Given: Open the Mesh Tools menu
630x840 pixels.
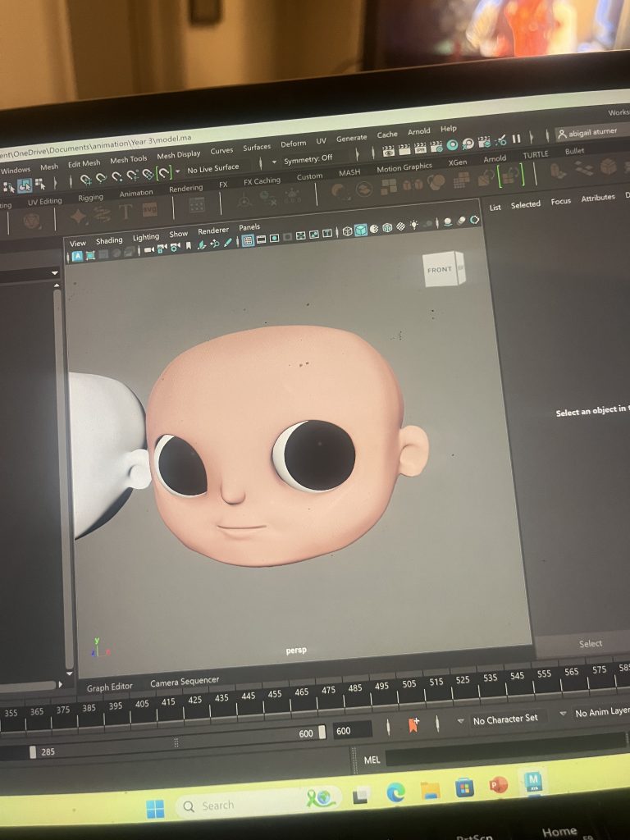Looking at the screenshot, I should (x=129, y=159).
